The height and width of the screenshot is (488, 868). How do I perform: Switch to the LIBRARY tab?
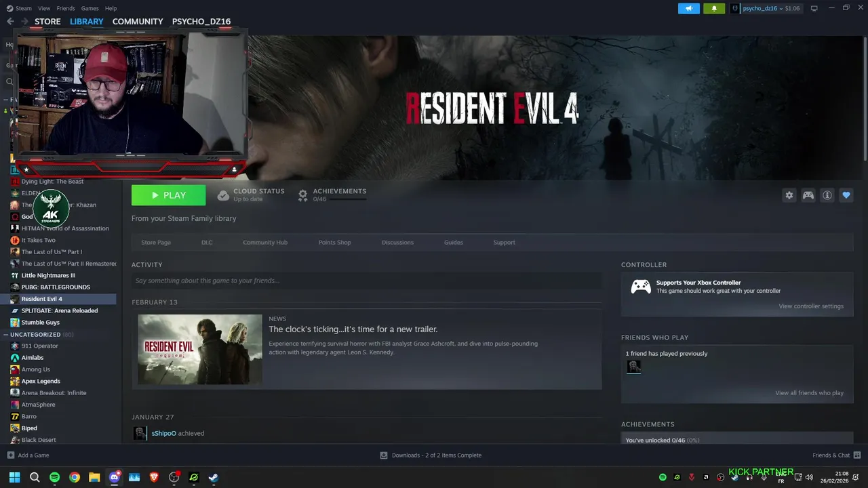tap(87, 21)
